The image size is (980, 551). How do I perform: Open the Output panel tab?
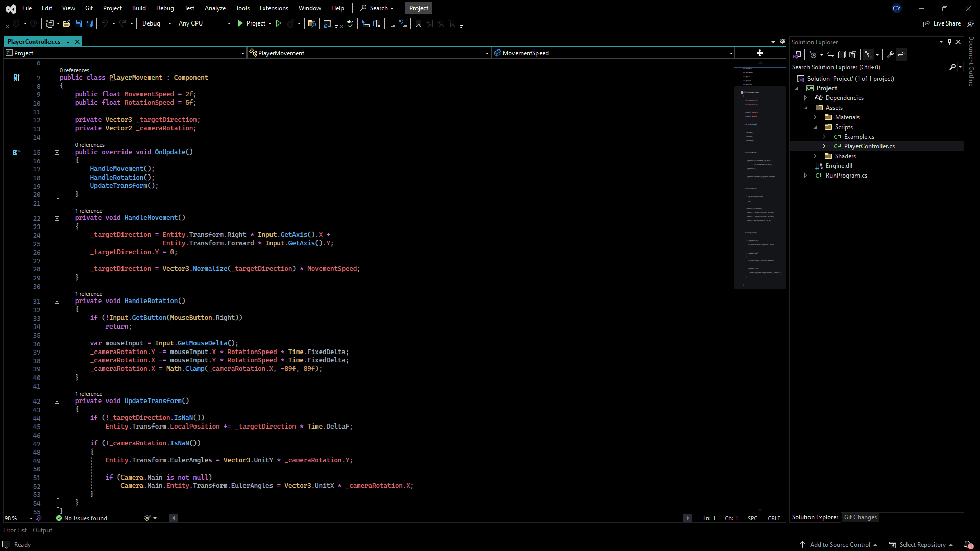pos(42,530)
